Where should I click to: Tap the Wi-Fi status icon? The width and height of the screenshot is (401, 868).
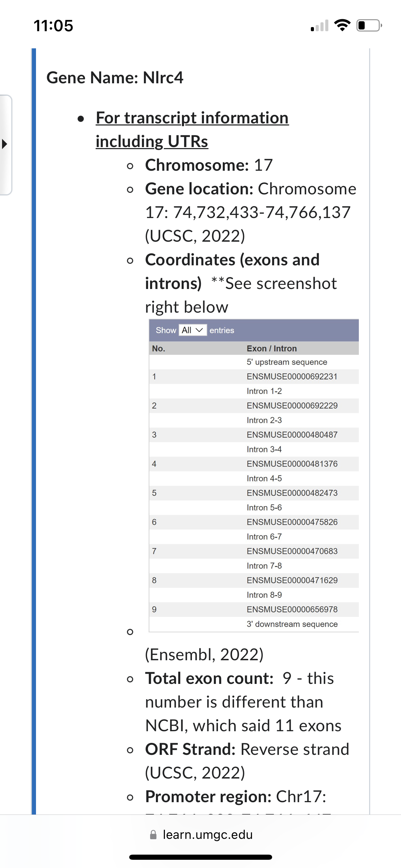342,25
